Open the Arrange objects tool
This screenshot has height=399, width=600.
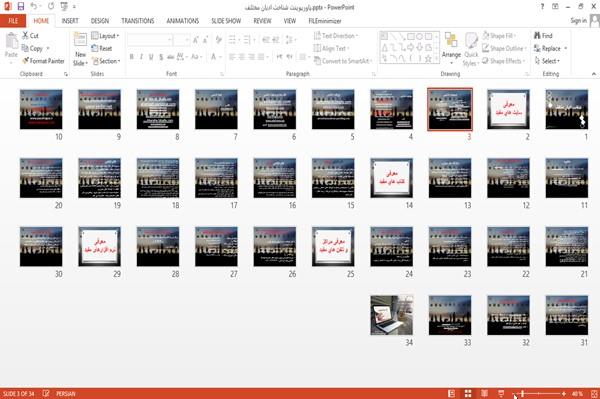click(x=451, y=49)
